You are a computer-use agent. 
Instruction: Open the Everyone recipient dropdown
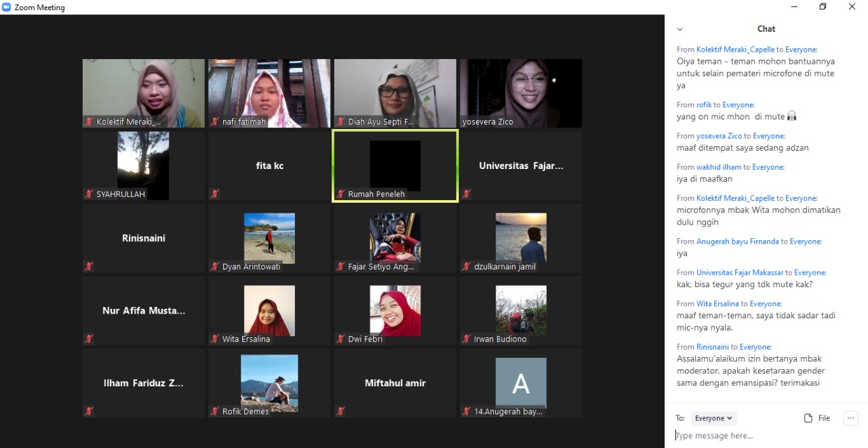(x=713, y=418)
